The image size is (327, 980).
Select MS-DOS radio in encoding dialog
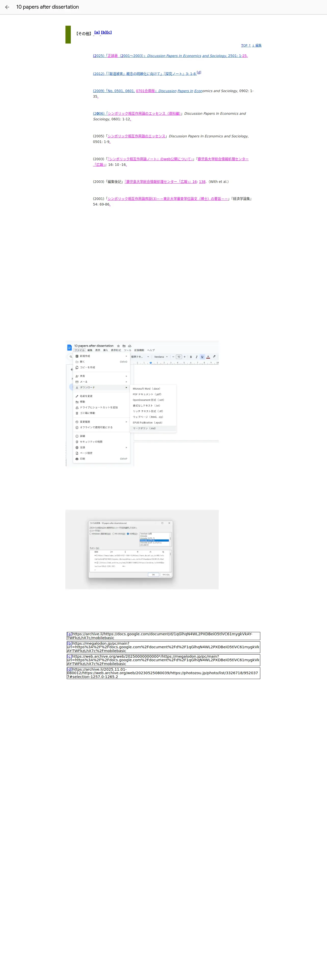click(x=113, y=534)
